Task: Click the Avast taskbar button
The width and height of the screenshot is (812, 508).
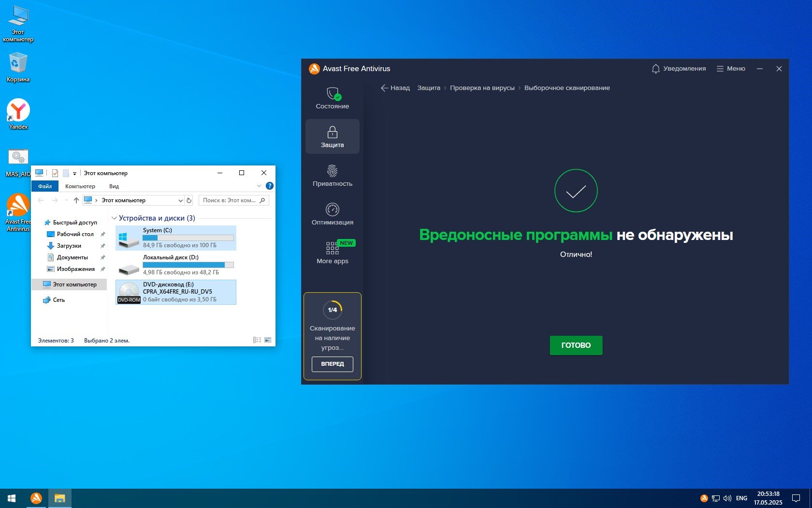Action: point(36,498)
